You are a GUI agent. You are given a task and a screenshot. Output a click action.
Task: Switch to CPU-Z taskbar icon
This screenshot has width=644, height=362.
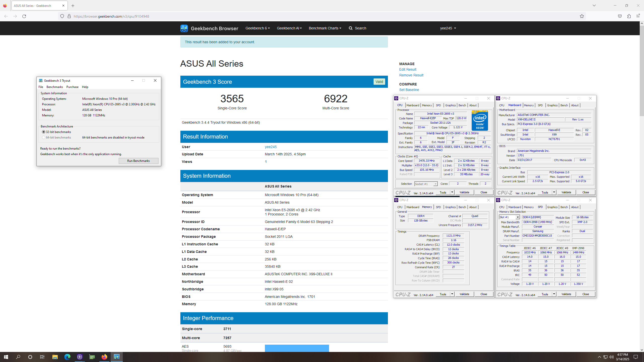coord(80,357)
